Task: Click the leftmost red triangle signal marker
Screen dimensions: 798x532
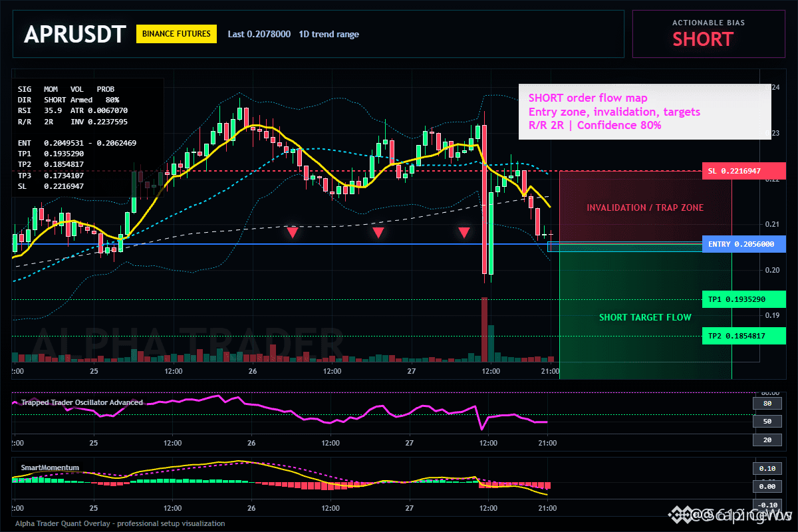Action: pyautogui.click(x=293, y=232)
